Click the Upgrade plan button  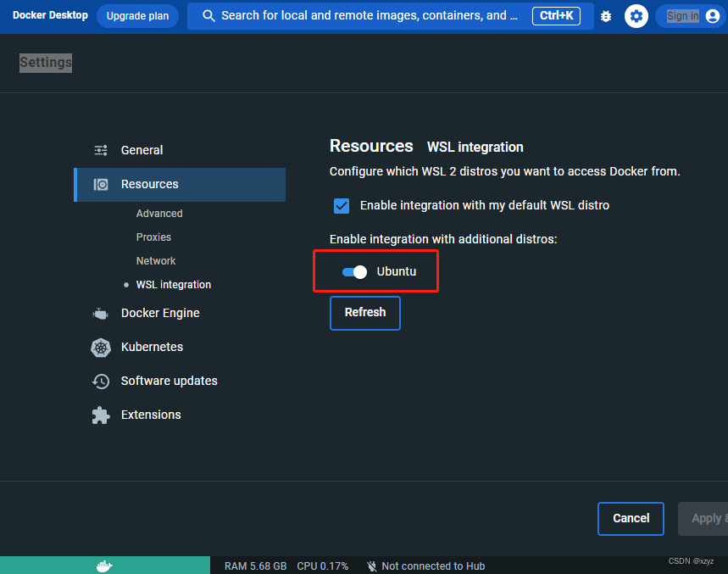(x=137, y=15)
